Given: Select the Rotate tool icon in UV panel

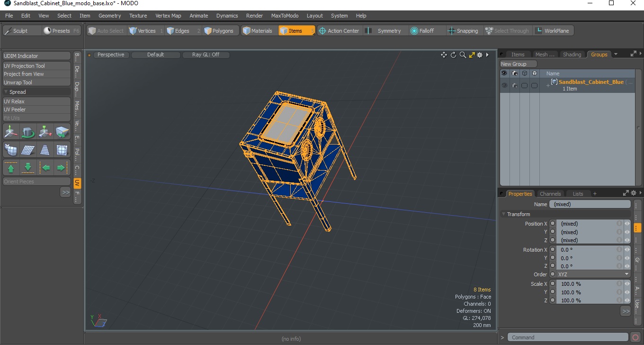Looking at the screenshot, I should click(28, 131).
